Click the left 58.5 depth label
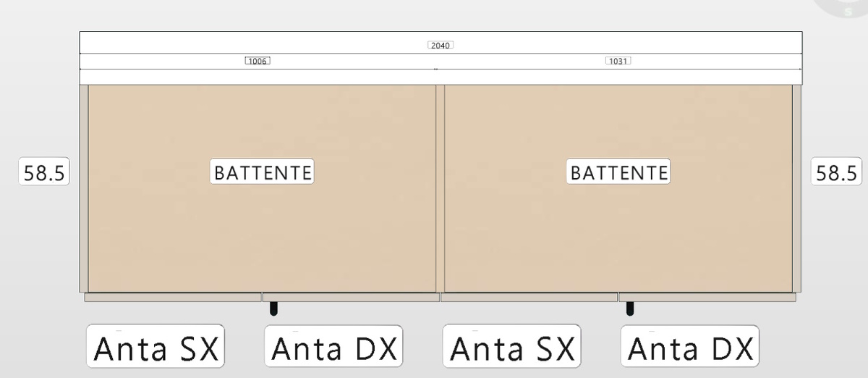 tap(44, 172)
